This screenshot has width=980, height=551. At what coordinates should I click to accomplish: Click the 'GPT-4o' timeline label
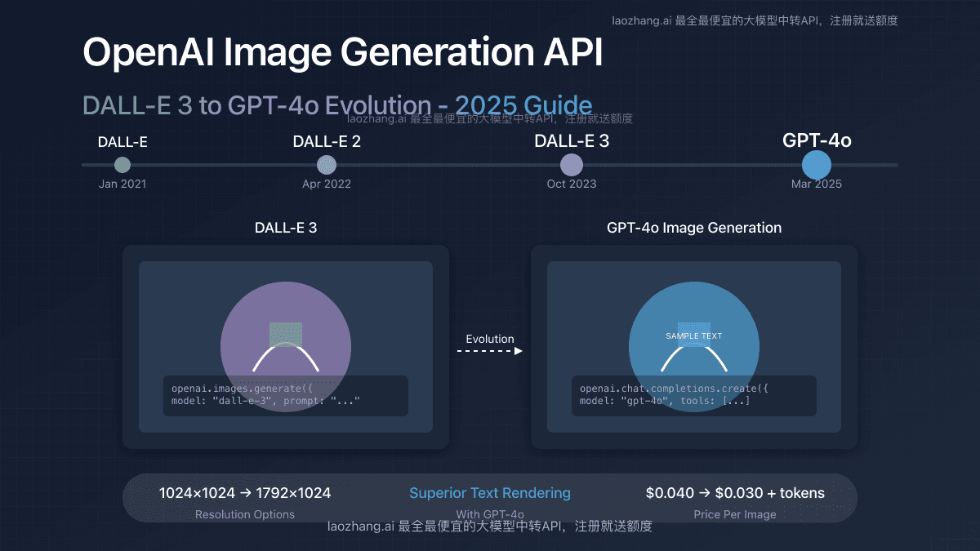point(817,140)
